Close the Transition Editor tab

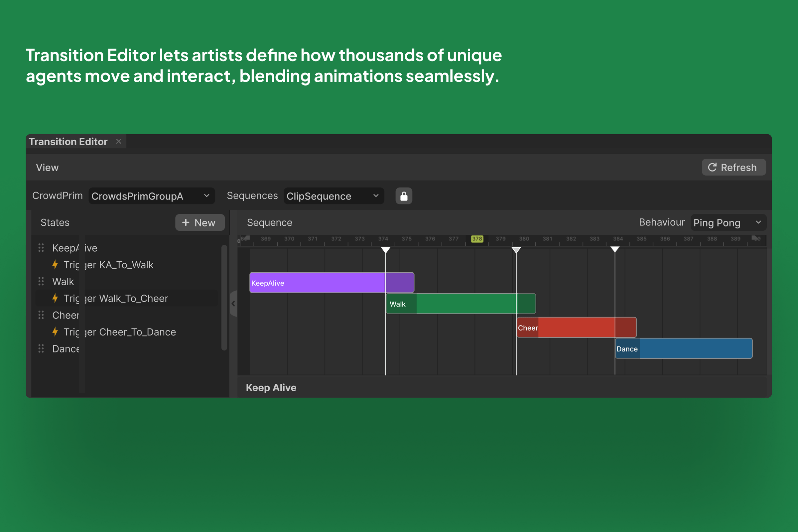click(118, 141)
